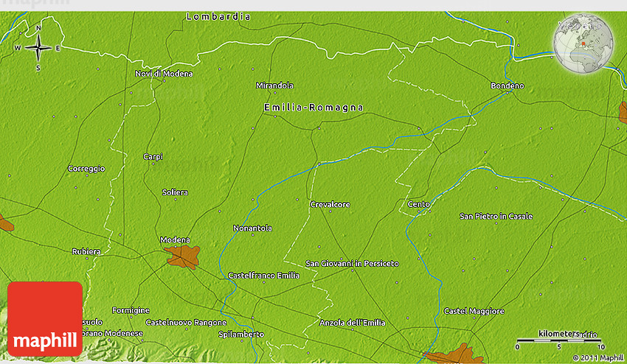627x364 pixels.
Task: Click the red maphill logo
Action: [x=45, y=318]
